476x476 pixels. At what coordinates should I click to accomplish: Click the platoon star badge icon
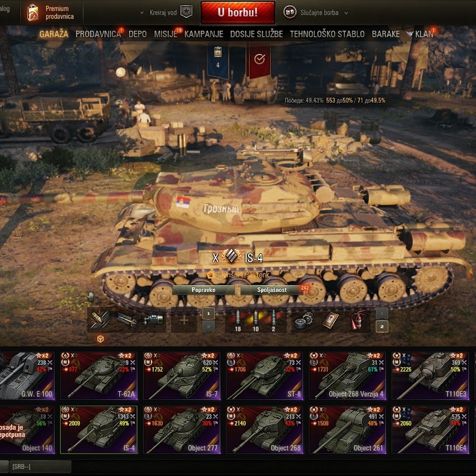[x=186, y=12]
